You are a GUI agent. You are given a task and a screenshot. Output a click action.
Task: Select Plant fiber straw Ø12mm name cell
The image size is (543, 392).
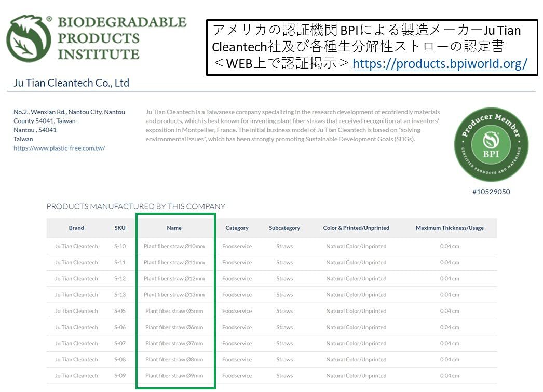click(x=174, y=278)
